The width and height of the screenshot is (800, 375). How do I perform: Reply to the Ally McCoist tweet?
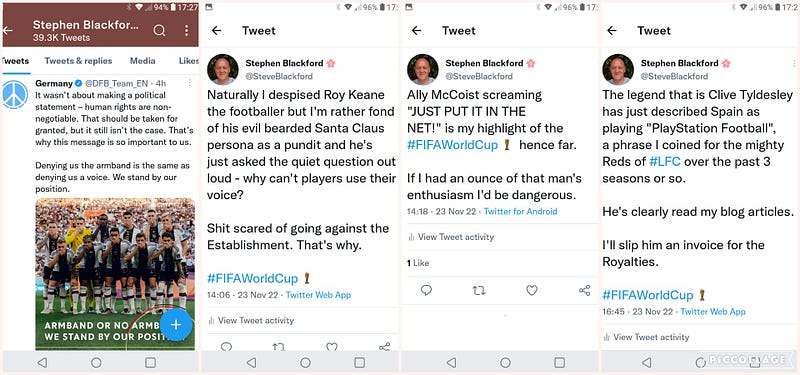tap(426, 290)
